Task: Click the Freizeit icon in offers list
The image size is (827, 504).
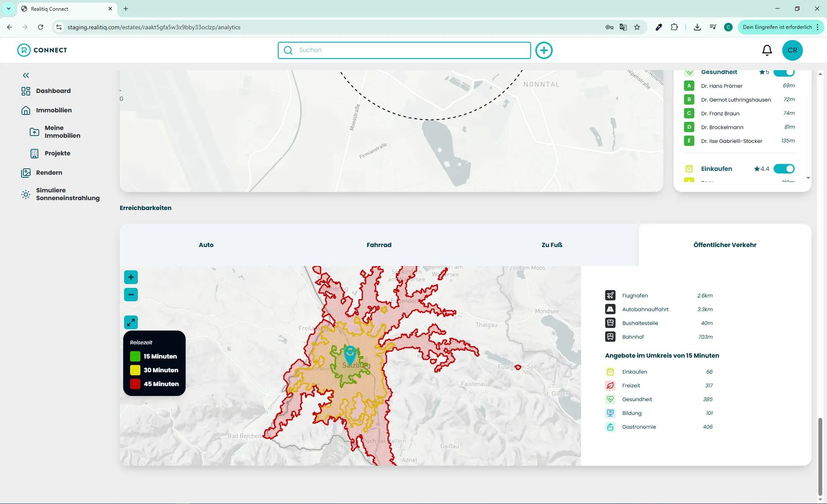Action: [610, 386]
